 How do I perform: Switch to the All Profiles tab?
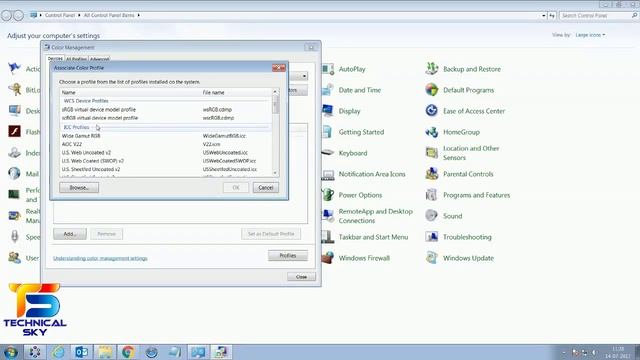76,59
